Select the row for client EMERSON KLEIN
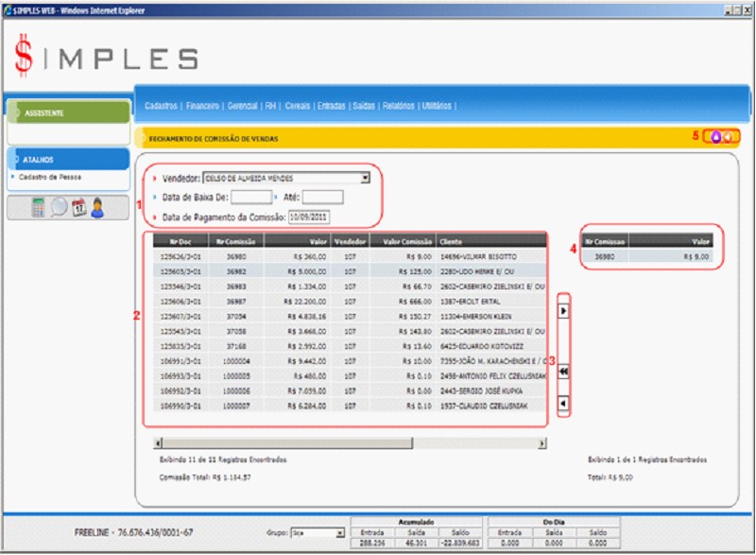This screenshot has height=555, width=756. point(350,317)
